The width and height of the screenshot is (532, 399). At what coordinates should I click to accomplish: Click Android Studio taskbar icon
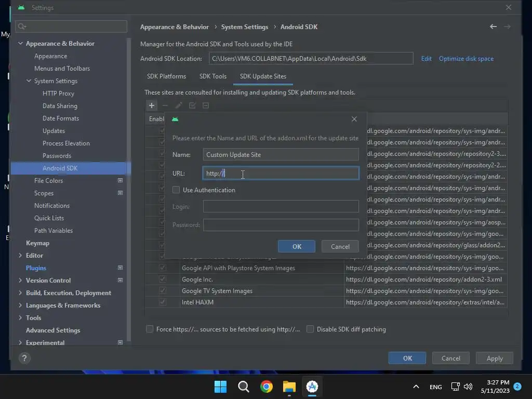coord(312,387)
